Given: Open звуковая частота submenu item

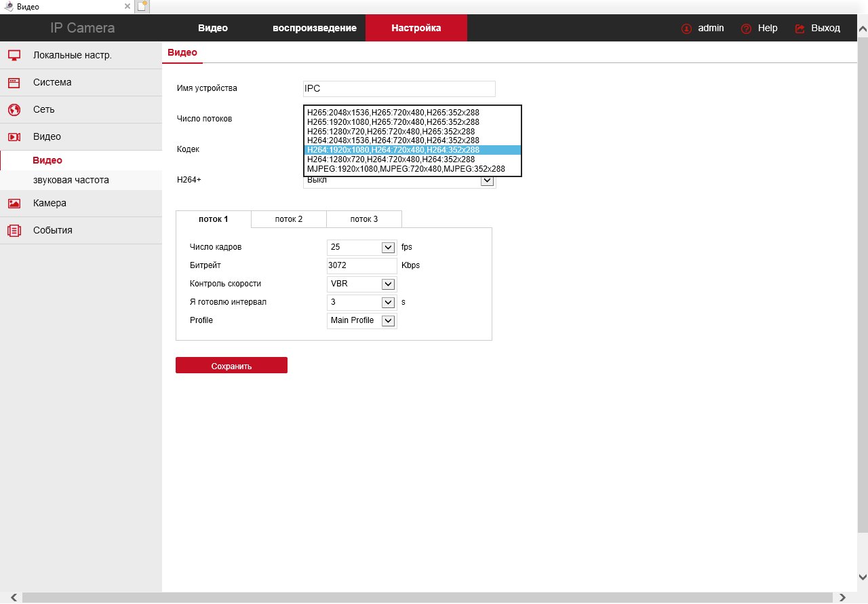Looking at the screenshot, I should click(x=71, y=180).
